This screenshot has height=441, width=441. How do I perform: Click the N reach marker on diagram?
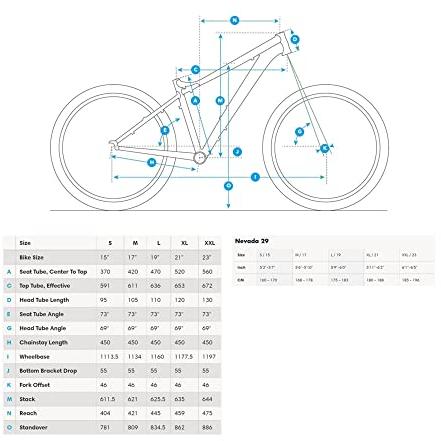tap(235, 20)
